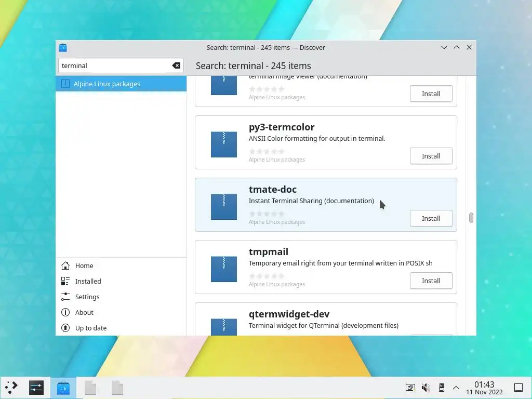
Task: Install the tmate-doc package
Action: tap(431, 219)
